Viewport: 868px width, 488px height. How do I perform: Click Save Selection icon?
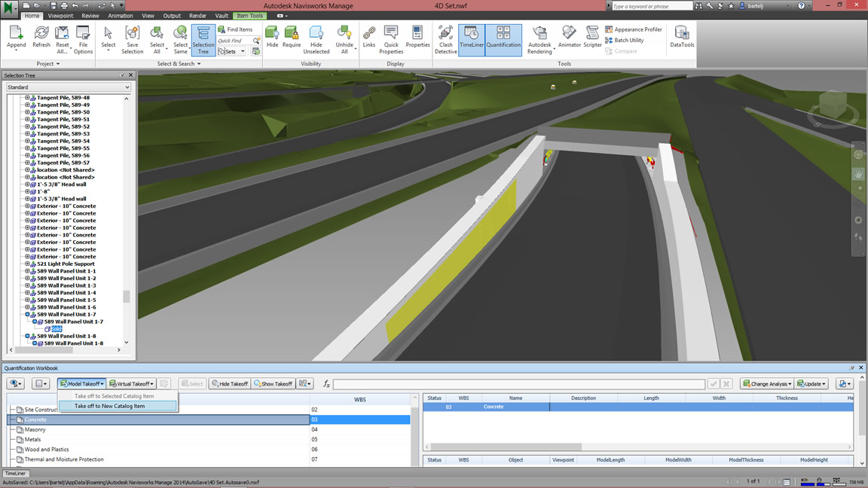click(133, 40)
